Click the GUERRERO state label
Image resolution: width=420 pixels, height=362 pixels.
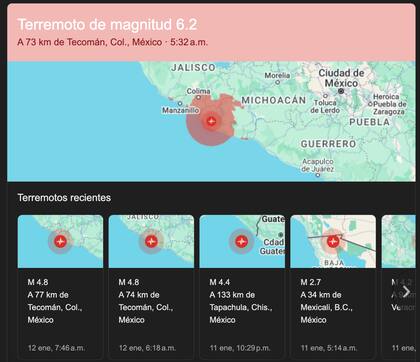point(329,144)
